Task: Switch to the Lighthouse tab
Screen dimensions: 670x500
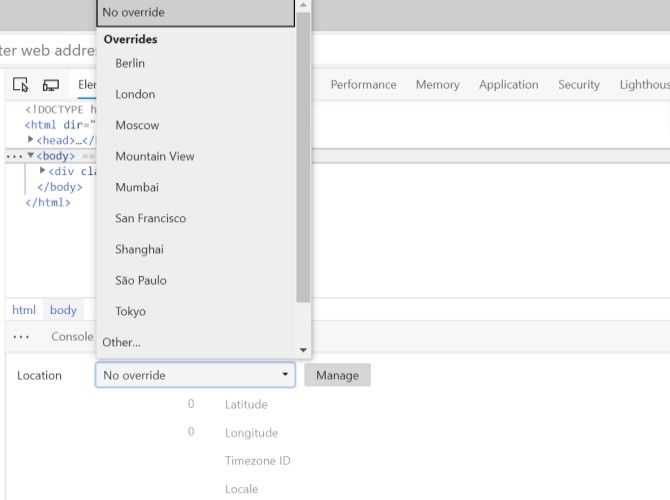Action: 644,85
